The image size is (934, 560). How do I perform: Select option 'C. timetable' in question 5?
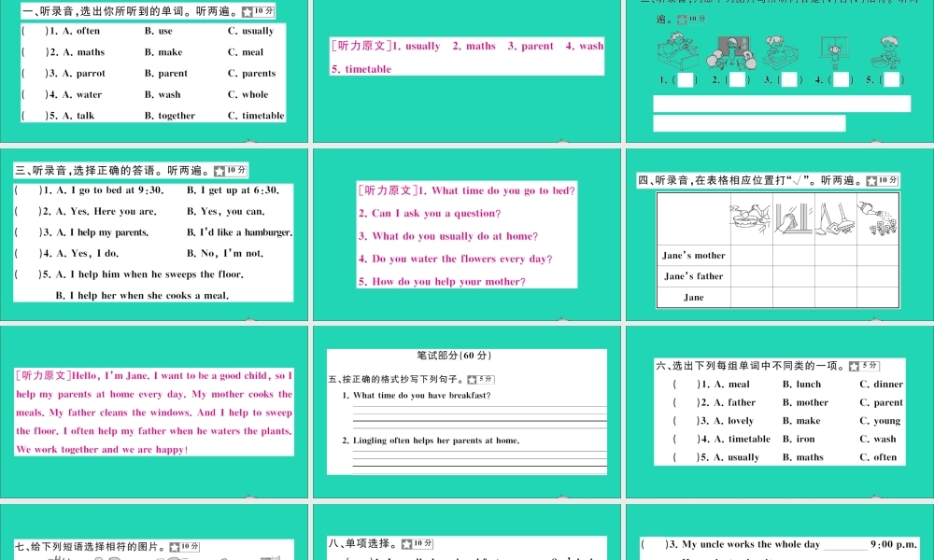(255, 116)
